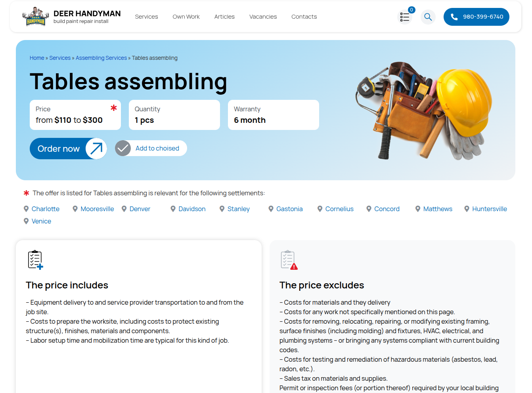Click the location pin beside Charlotte
Viewport: 532px width, 393px height.
click(26, 209)
